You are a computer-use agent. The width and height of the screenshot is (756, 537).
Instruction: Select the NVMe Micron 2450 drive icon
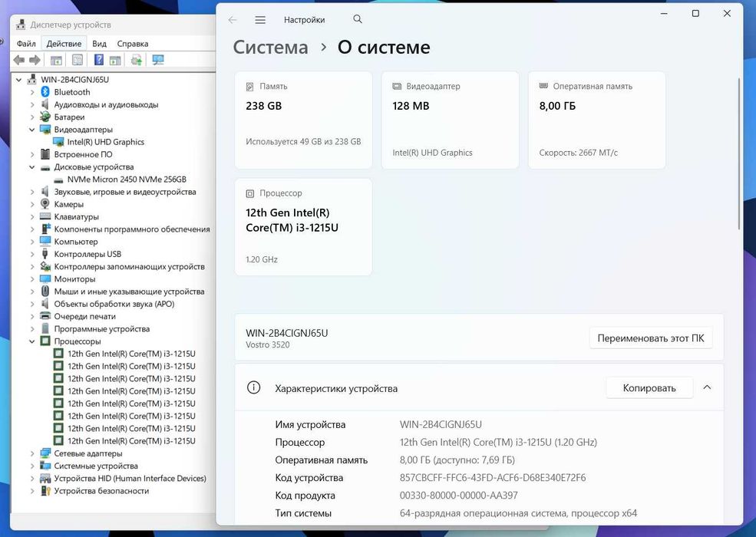click(58, 180)
